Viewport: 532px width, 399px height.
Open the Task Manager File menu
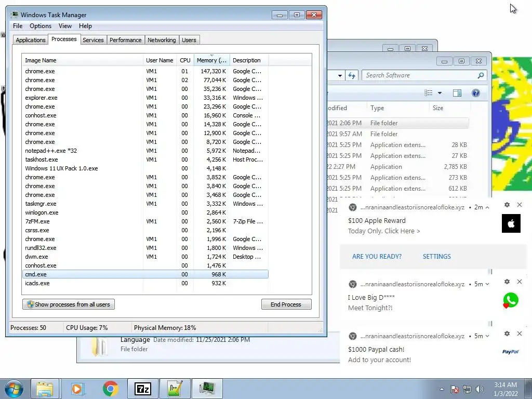point(18,26)
